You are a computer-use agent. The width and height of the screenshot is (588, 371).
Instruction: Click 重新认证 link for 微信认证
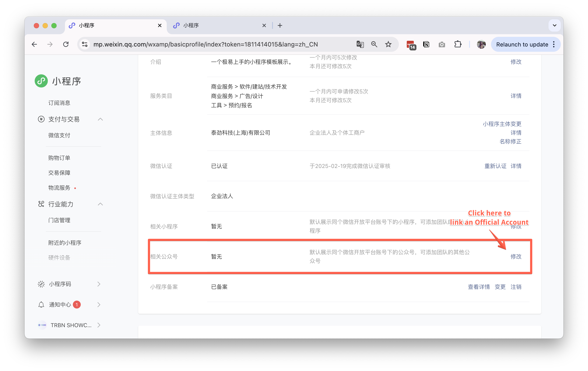pos(495,166)
